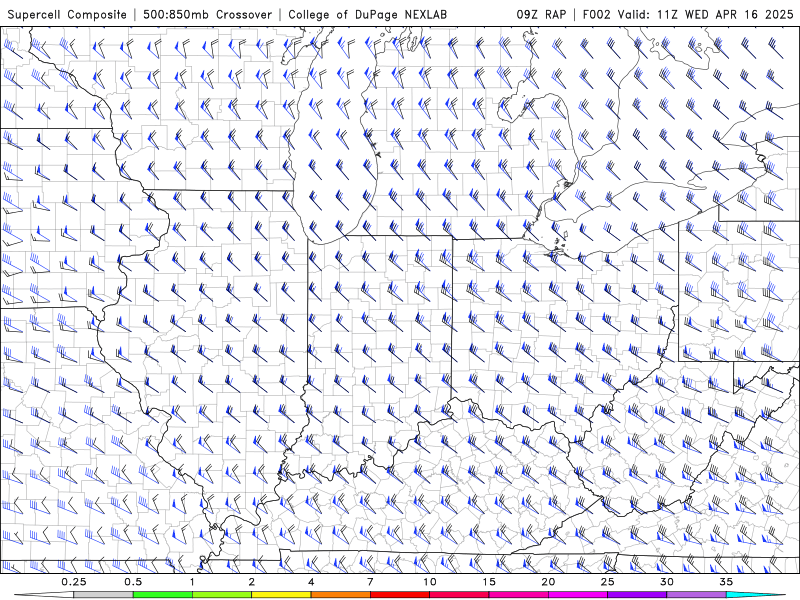Click the legend value 25
This screenshot has width=800, height=600.
tap(607, 582)
